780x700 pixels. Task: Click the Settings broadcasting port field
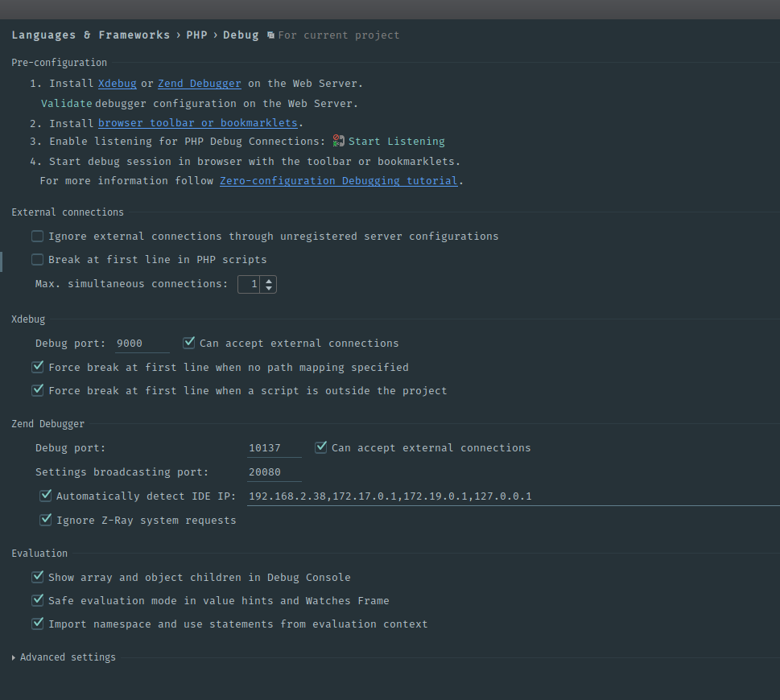[x=274, y=472]
